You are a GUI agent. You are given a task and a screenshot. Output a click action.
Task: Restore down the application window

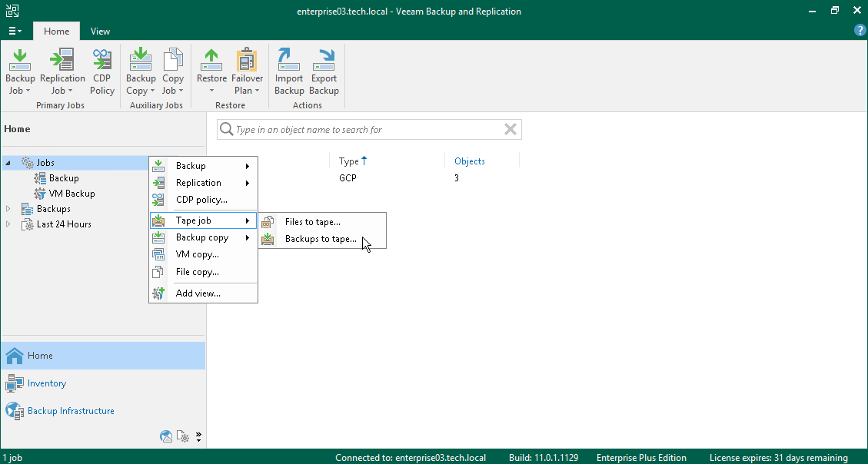click(835, 11)
